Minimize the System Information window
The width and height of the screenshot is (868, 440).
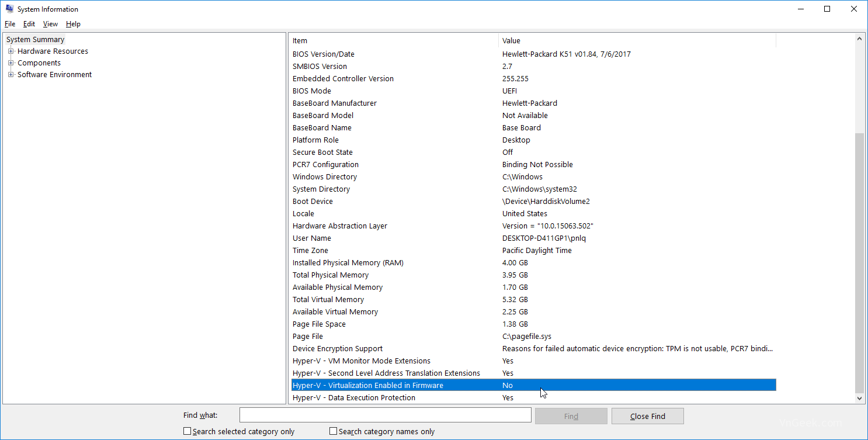click(x=800, y=9)
